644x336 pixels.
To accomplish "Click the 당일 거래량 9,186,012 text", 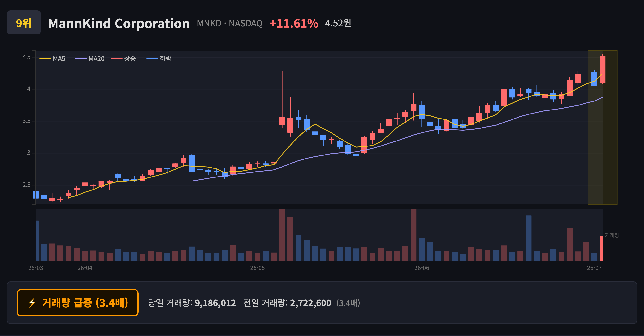I will click(192, 303).
